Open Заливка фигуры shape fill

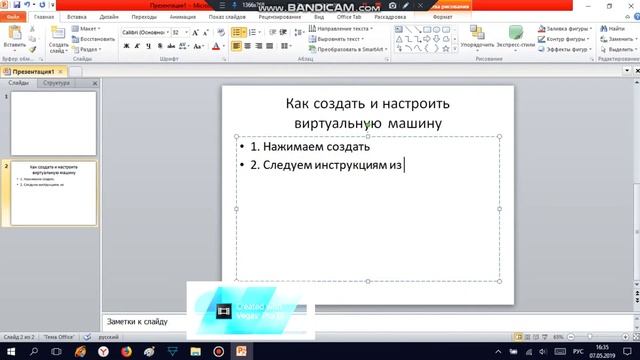coord(565,29)
